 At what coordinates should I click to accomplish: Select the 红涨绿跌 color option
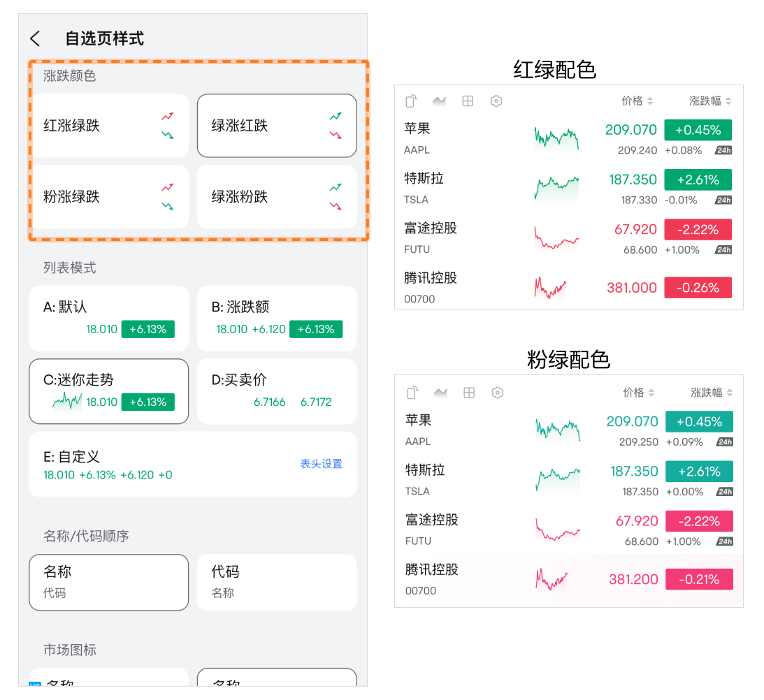pyautogui.click(x=108, y=126)
